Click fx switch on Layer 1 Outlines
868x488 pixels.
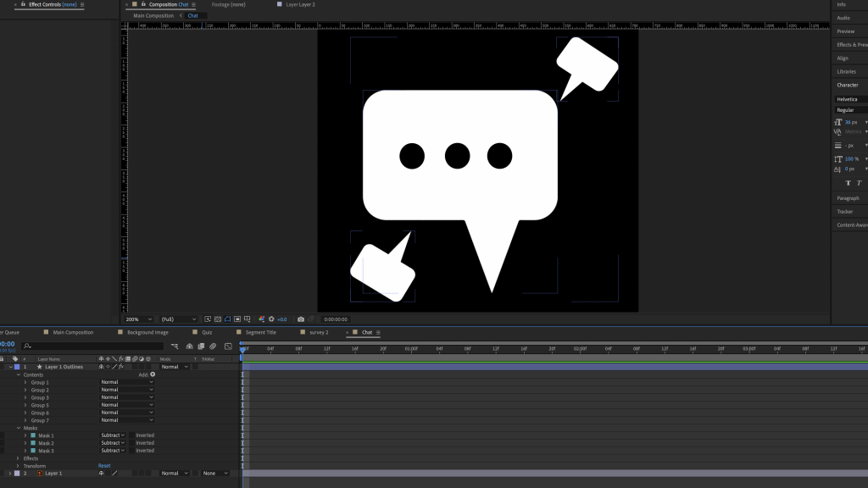pyautogui.click(x=121, y=367)
